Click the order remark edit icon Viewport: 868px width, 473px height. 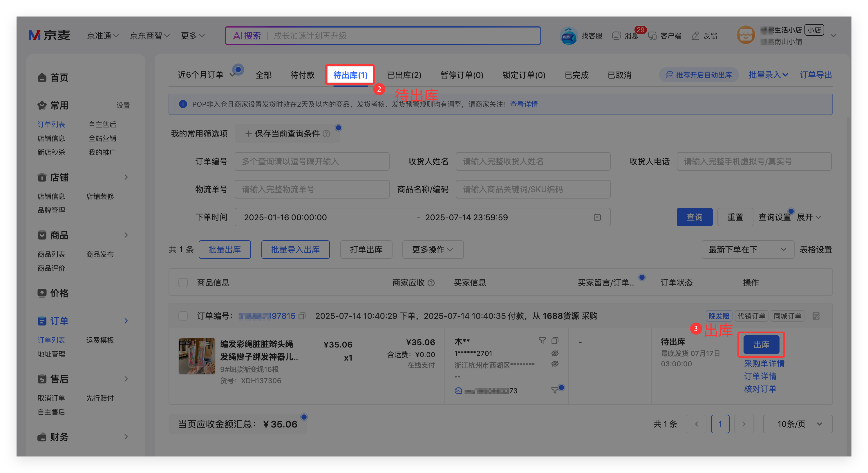[x=816, y=316]
